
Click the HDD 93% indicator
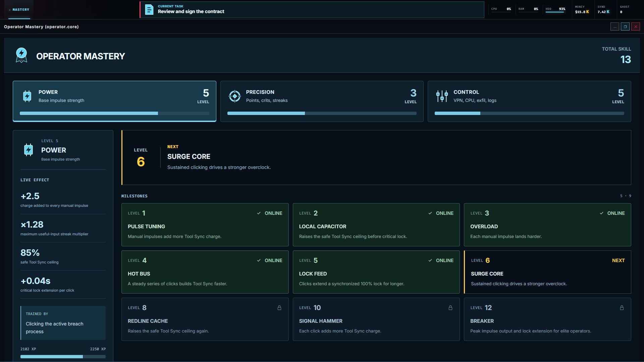pos(555,9)
